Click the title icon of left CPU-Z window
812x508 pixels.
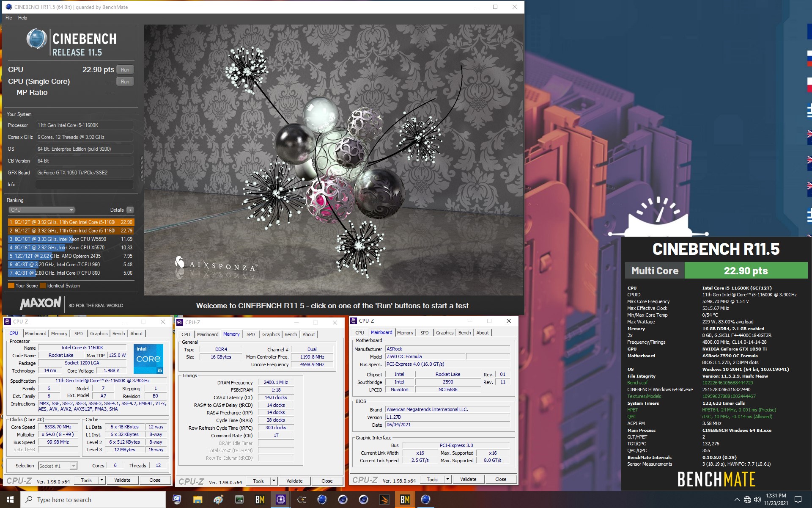tap(8, 322)
